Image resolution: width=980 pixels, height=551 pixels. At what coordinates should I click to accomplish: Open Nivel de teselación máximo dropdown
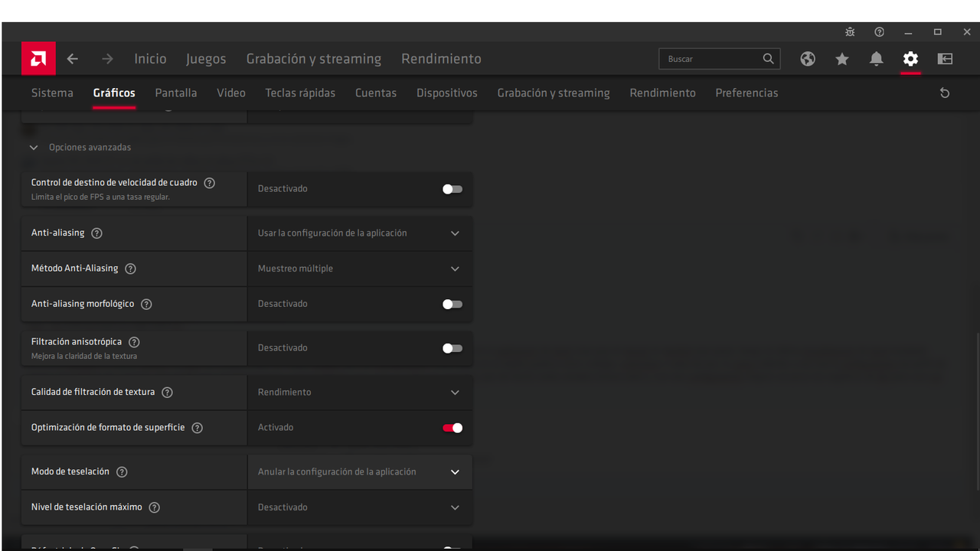tap(360, 507)
